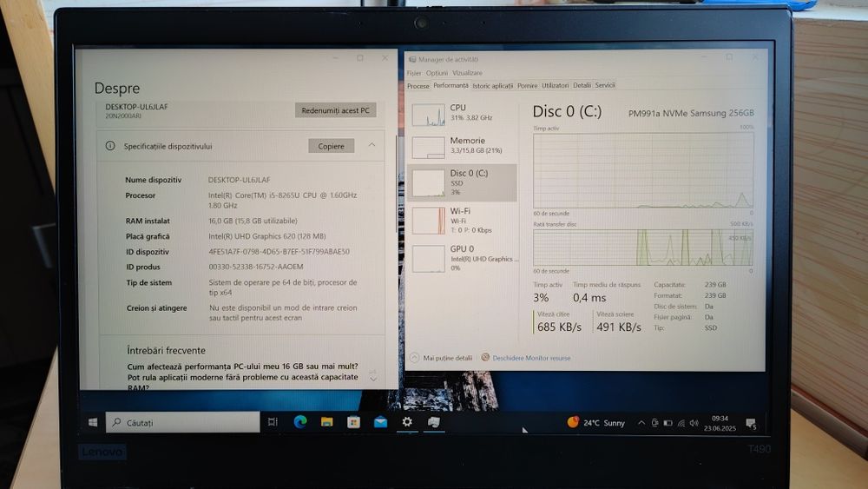Click the Redenumiți acest PC button
This screenshot has width=868, height=489.
pyautogui.click(x=335, y=110)
